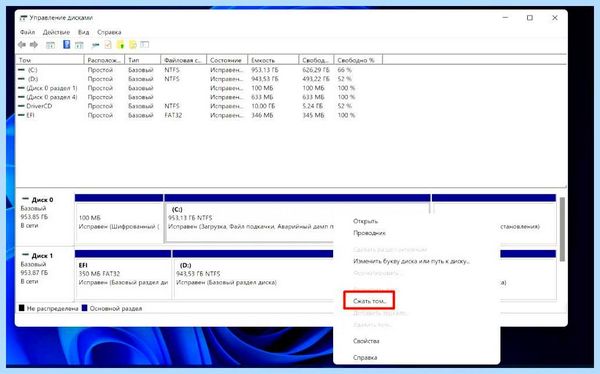
Task: Click the yellow icon with green arrow
Action: (121, 45)
